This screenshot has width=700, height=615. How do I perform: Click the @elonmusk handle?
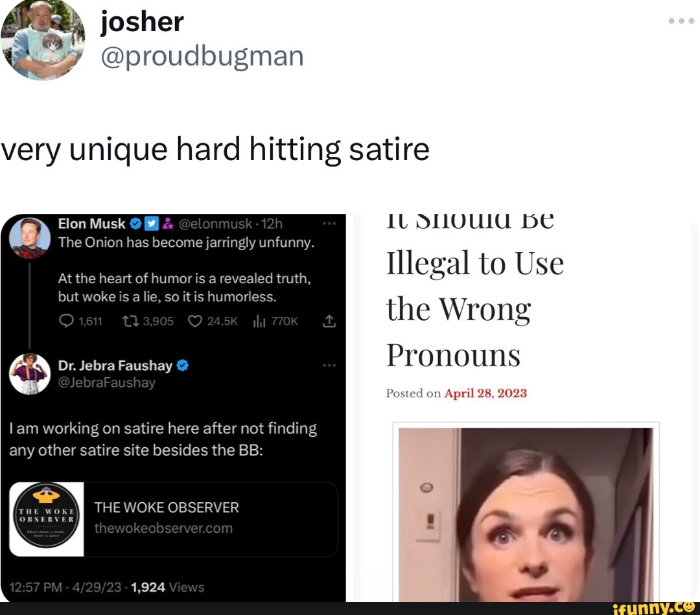point(215,223)
